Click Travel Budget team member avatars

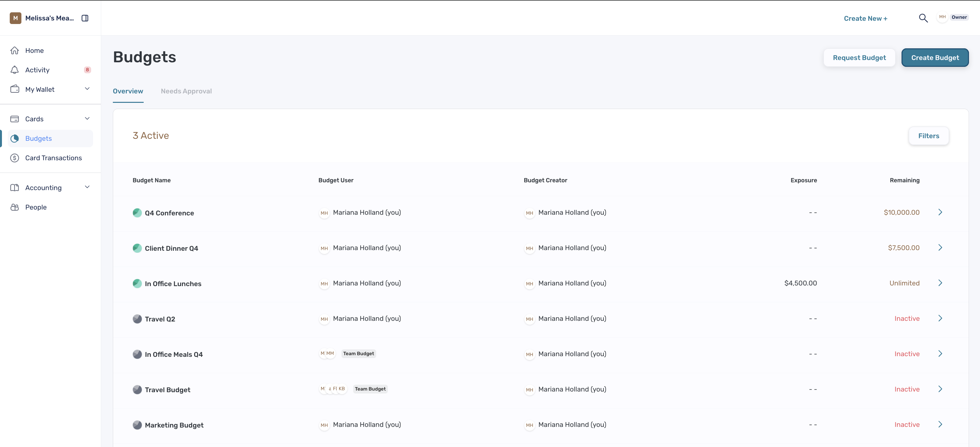(x=333, y=389)
